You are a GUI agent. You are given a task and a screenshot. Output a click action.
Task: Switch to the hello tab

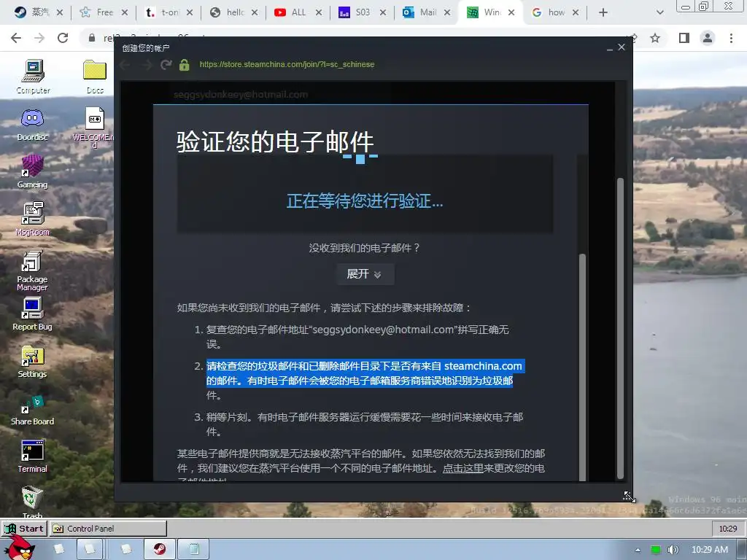coord(234,12)
